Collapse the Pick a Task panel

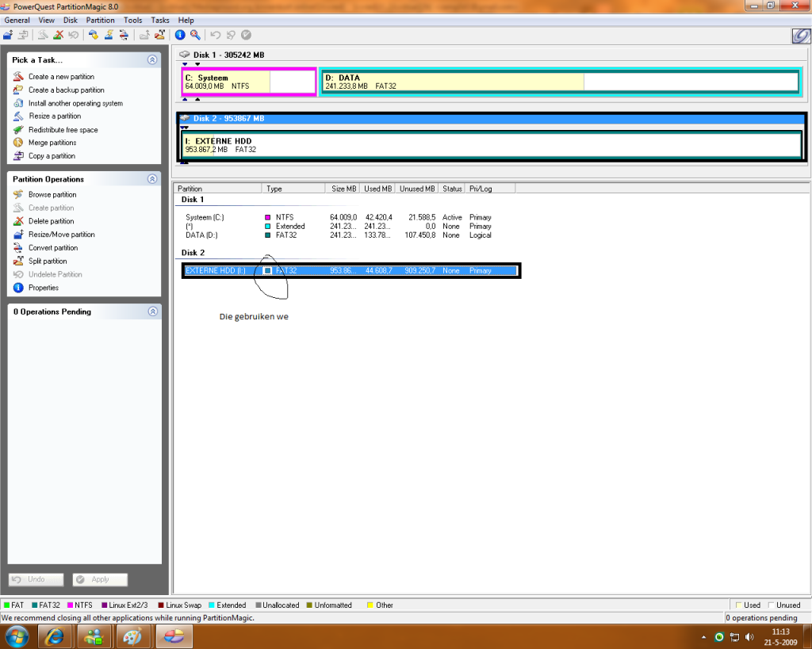(152, 59)
